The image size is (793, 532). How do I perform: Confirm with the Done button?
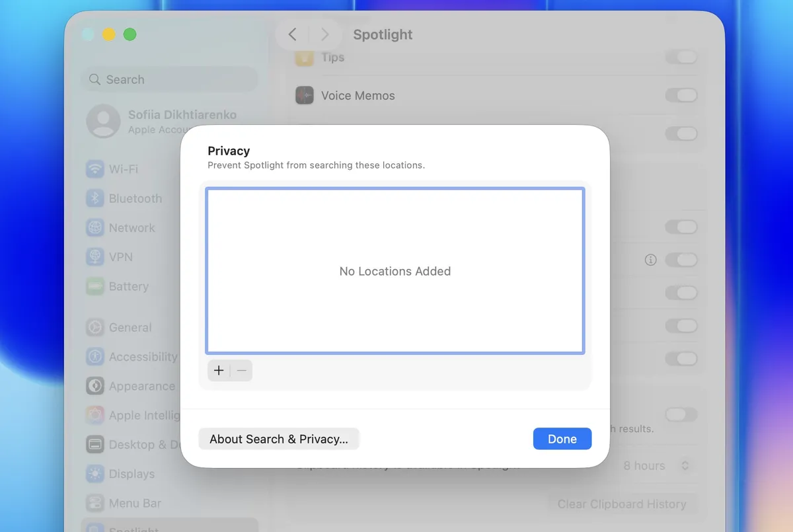[562, 439]
